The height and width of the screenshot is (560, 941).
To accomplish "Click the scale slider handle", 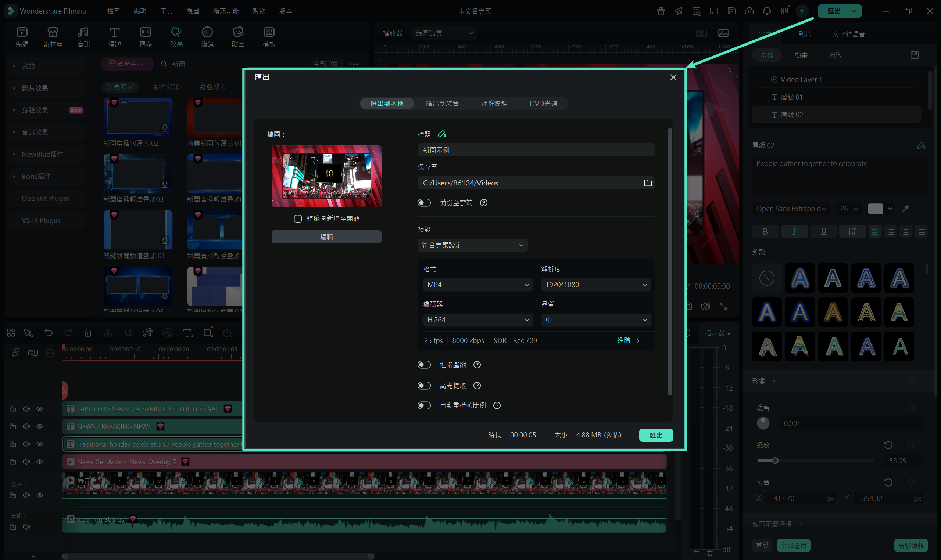I will (x=775, y=460).
